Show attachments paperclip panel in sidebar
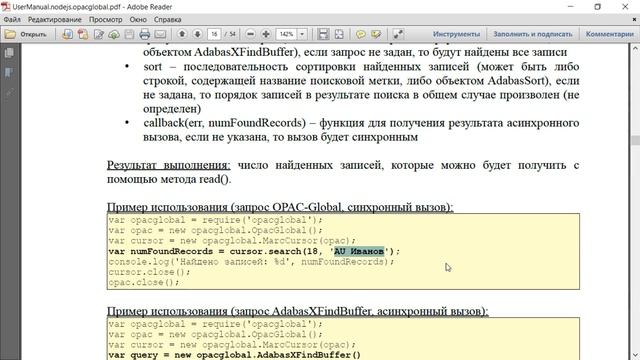Viewport: 640px width, 360px height. click(x=9, y=93)
